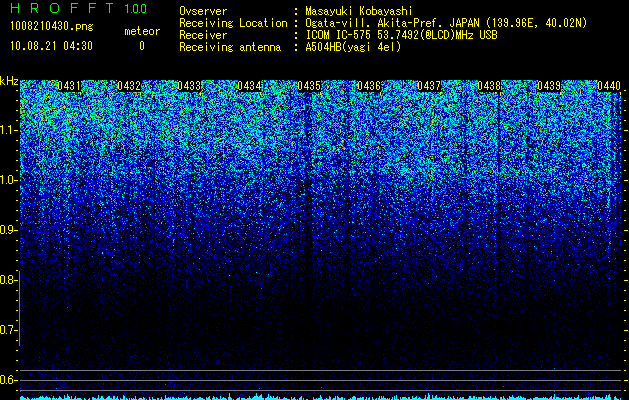The height and width of the screenshot is (400, 629).
Task: Click the 0436 time marker
Action: coord(369,86)
